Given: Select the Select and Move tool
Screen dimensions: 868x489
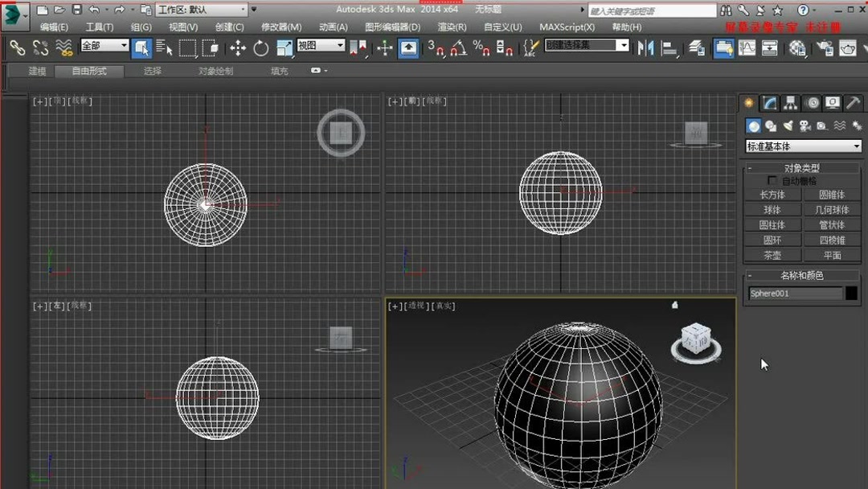Looking at the screenshot, I should pyautogui.click(x=239, y=49).
